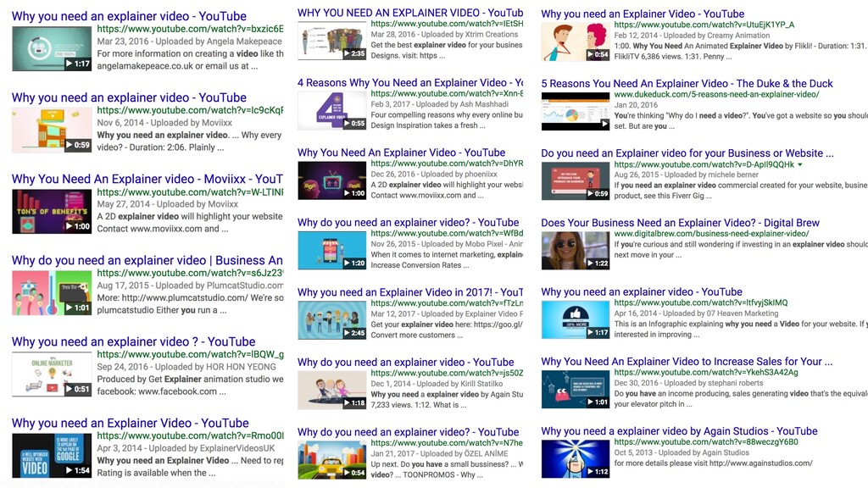Click the www.digitalbrew.com/business-need-explainer-video URL
Screen dimensions: 868x488
pos(711,234)
